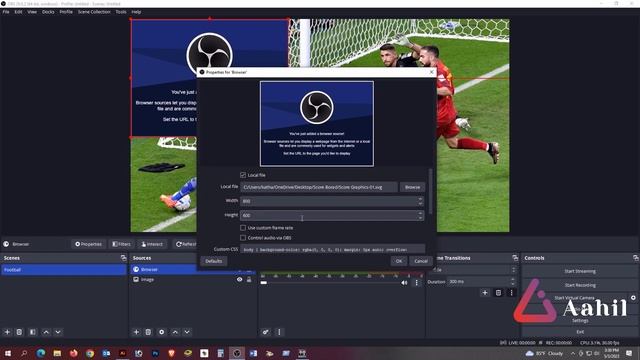This screenshot has width=640, height=360.
Task: Open scene filters icon in Scenes panel
Action: pyautogui.click(x=33, y=332)
